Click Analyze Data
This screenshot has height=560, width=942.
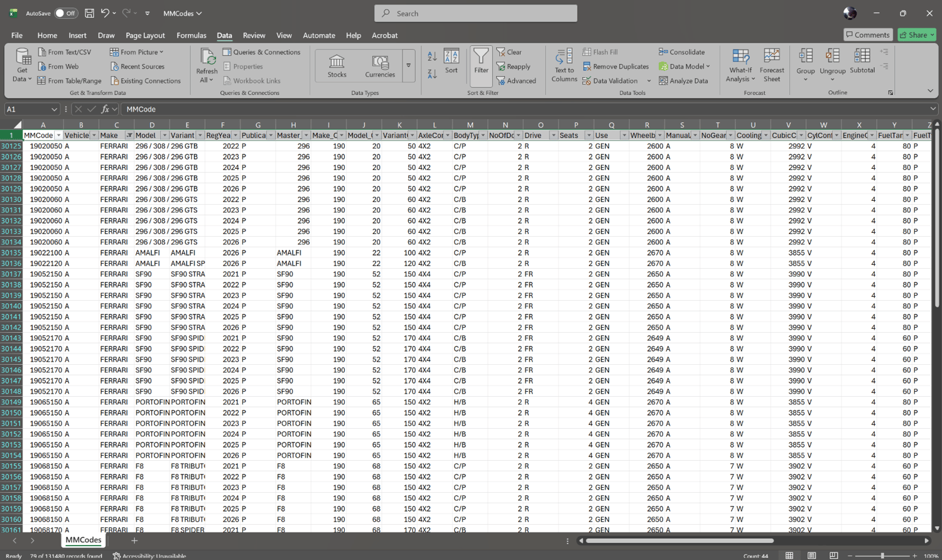pyautogui.click(x=683, y=81)
